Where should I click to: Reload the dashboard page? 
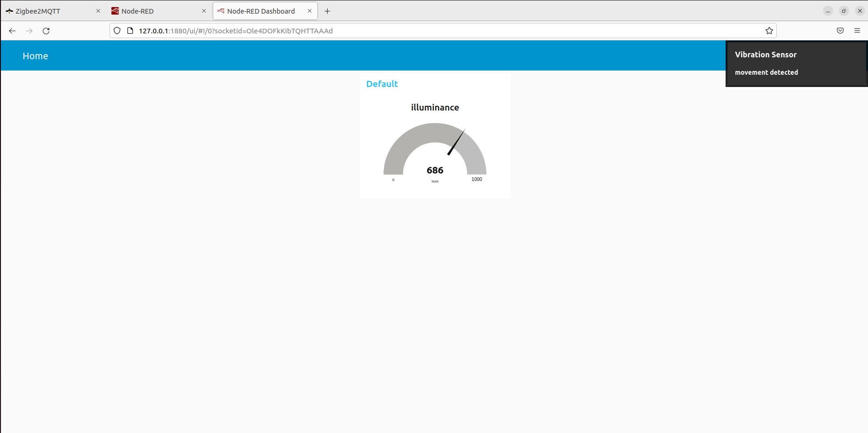[x=46, y=31]
